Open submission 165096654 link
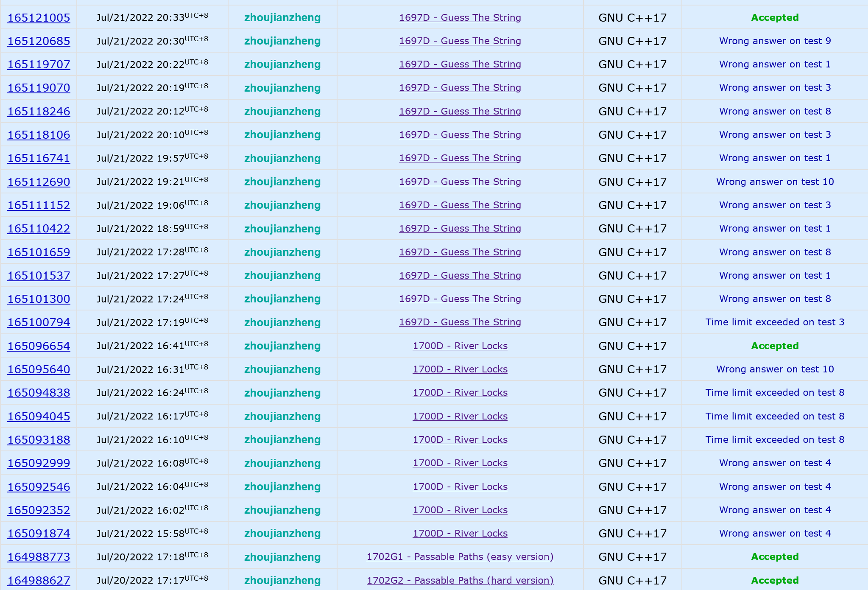The image size is (868, 590). point(39,346)
